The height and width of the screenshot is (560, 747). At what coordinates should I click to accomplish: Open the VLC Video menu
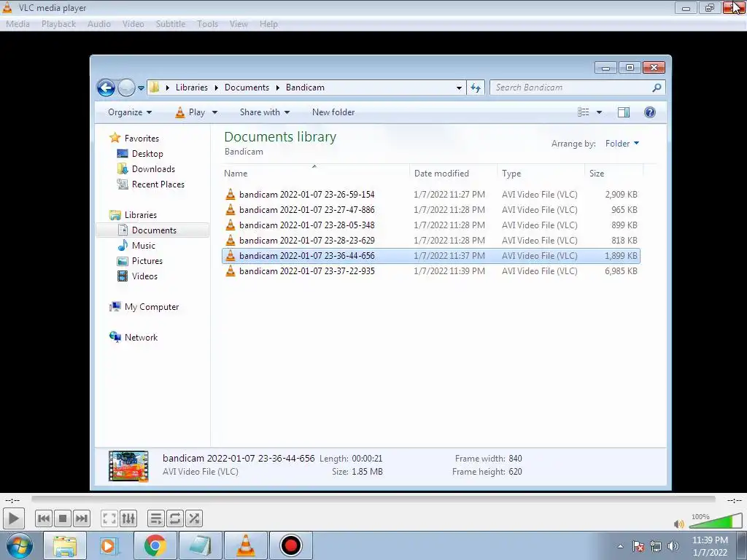(133, 24)
